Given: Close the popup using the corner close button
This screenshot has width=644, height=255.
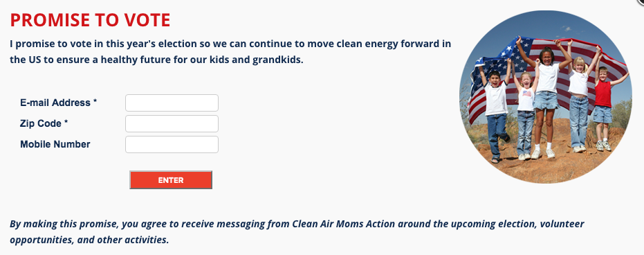Looking at the screenshot, I should click(640, 3).
